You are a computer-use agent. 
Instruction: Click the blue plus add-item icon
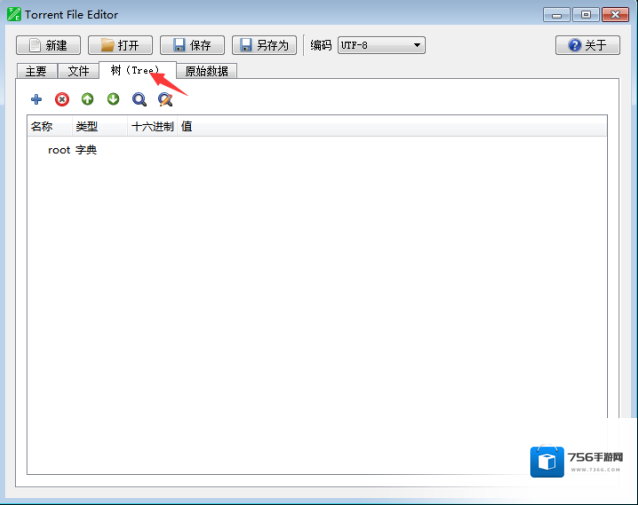tap(37, 99)
